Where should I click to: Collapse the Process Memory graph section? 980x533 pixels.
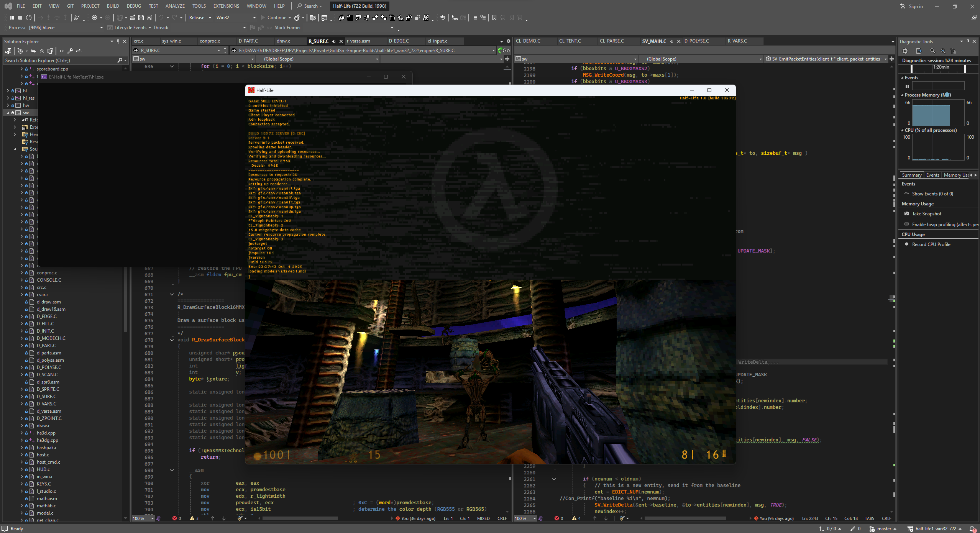tap(902, 95)
